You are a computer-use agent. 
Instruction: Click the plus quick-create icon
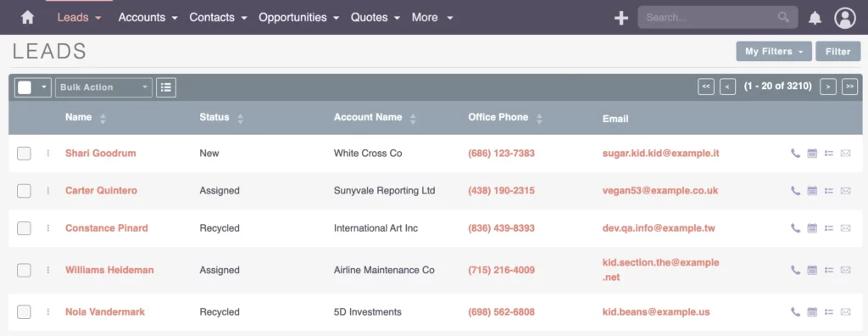tap(621, 18)
